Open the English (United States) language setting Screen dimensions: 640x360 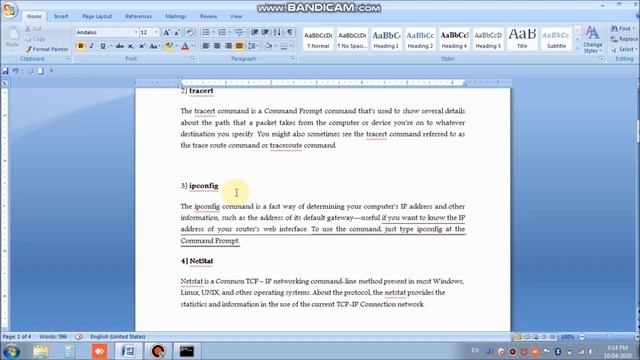tap(118, 337)
